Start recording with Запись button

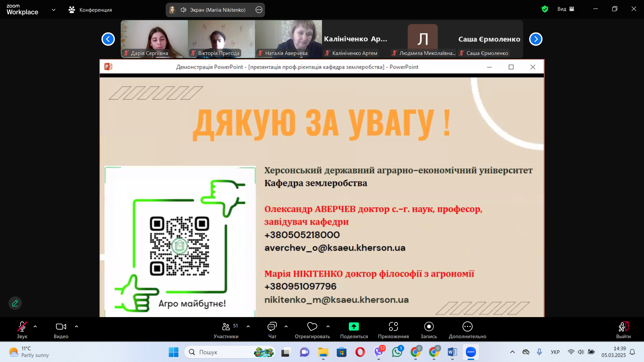pyautogui.click(x=429, y=330)
